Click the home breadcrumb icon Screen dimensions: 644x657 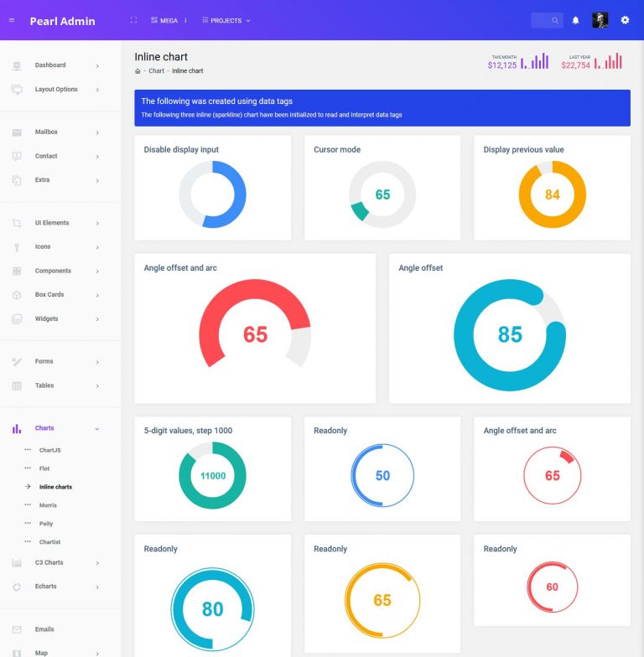[138, 71]
